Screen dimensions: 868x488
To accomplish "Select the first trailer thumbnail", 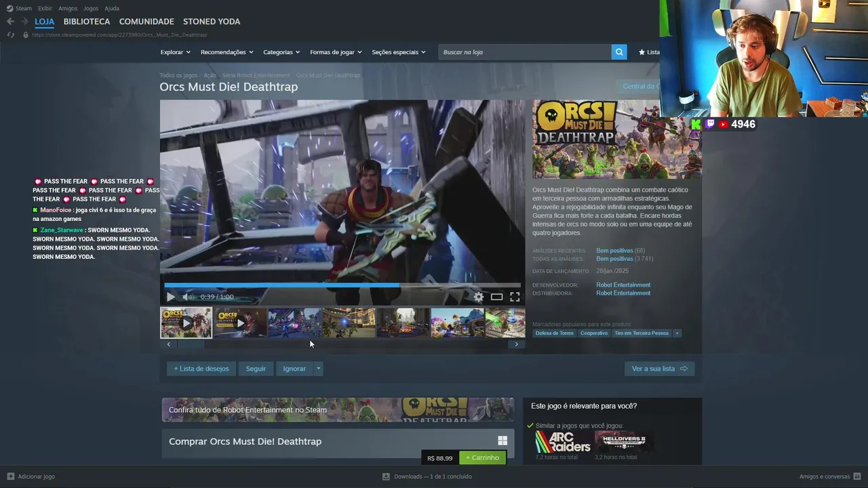I will (x=186, y=323).
